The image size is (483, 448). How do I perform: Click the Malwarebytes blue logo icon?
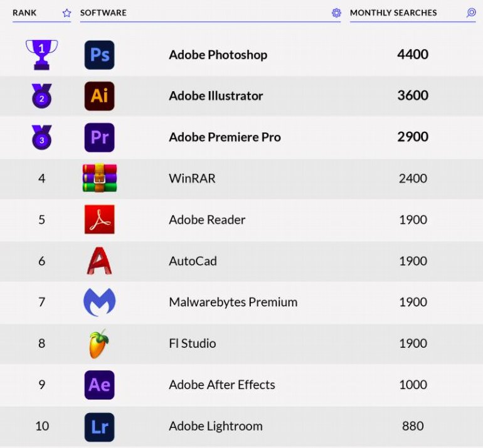99,302
